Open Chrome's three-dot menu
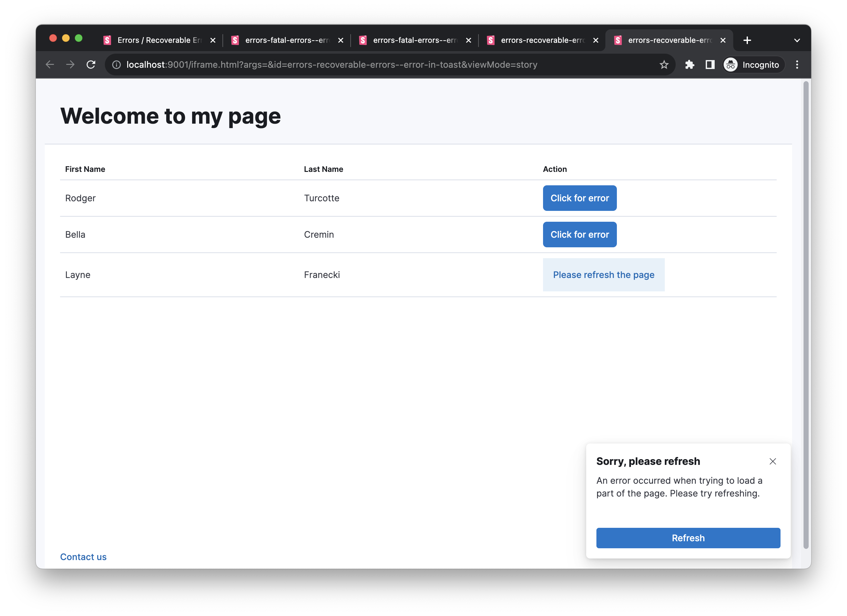Image resolution: width=847 pixels, height=616 pixels. (797, 64)
